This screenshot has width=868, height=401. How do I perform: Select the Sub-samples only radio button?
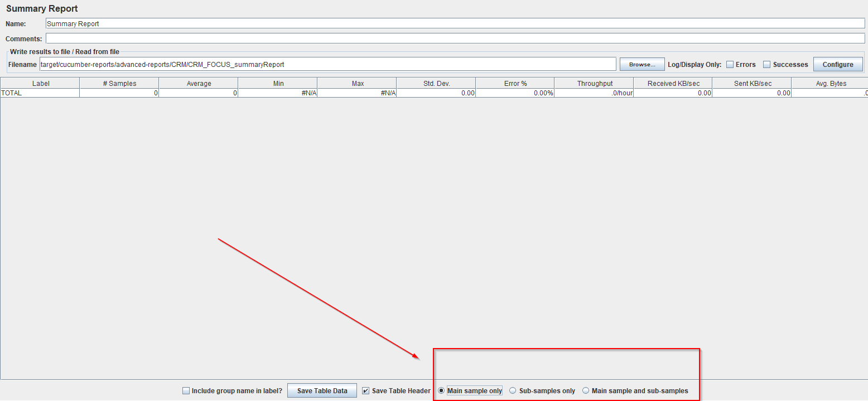pos(513,390)
